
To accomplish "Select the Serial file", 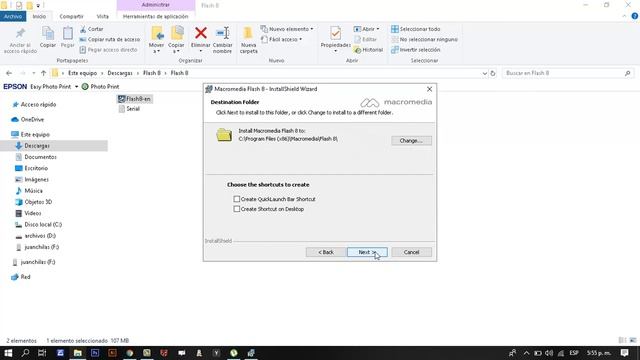I will coord(129,109).
